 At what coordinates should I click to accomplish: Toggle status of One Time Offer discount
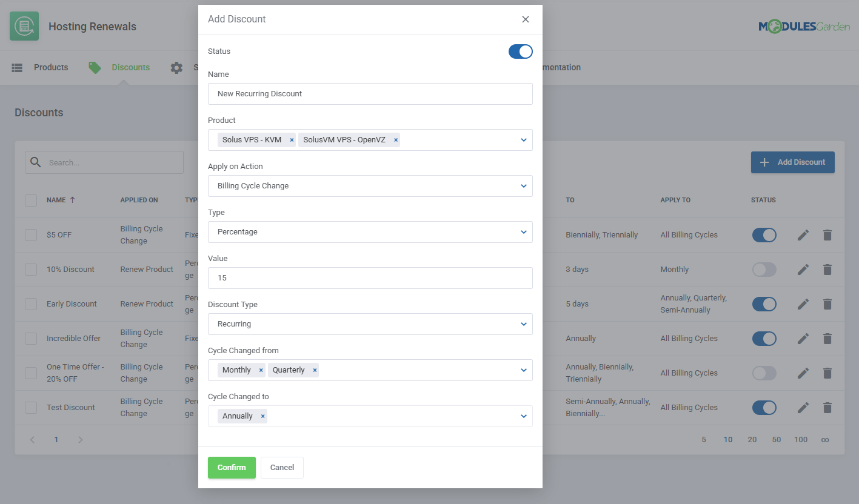pos(764,373)
